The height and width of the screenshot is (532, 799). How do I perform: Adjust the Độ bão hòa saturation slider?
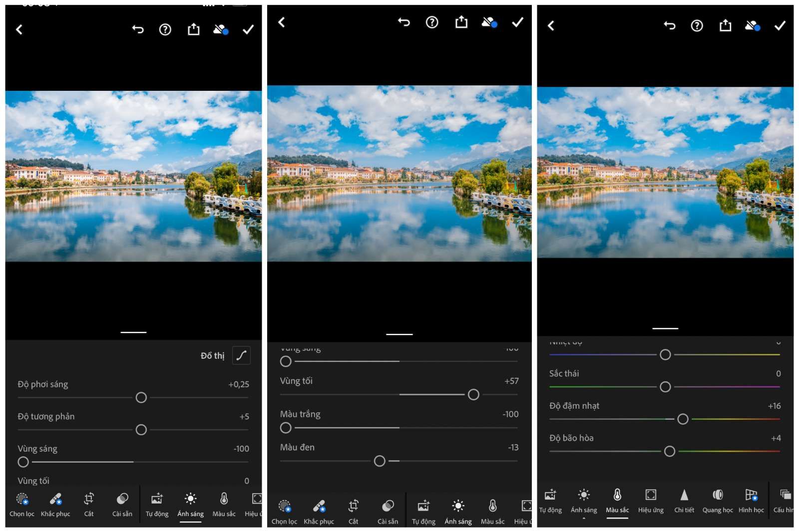(670, 451)
